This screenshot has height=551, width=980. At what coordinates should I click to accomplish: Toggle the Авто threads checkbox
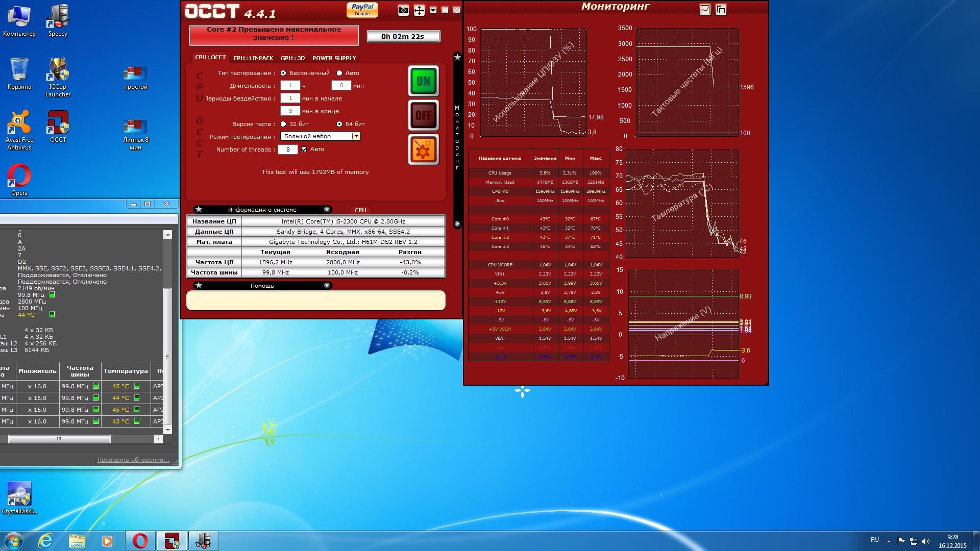pyautogui.click(x=304, y=149)
